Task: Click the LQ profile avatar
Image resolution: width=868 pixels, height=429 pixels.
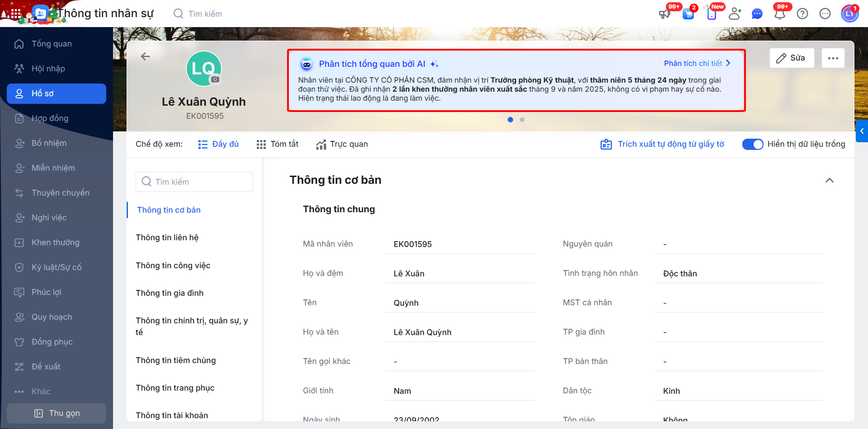Action: (204, 69)
